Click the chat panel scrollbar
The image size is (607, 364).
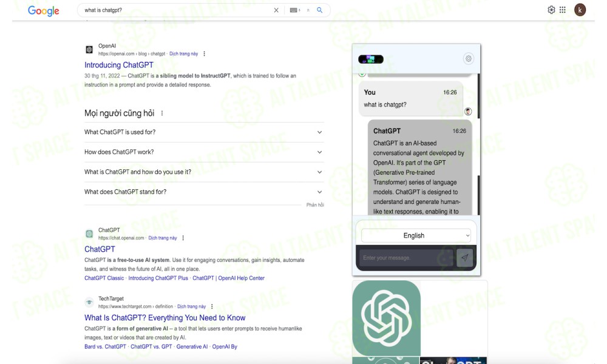click(x=479, y=144)
